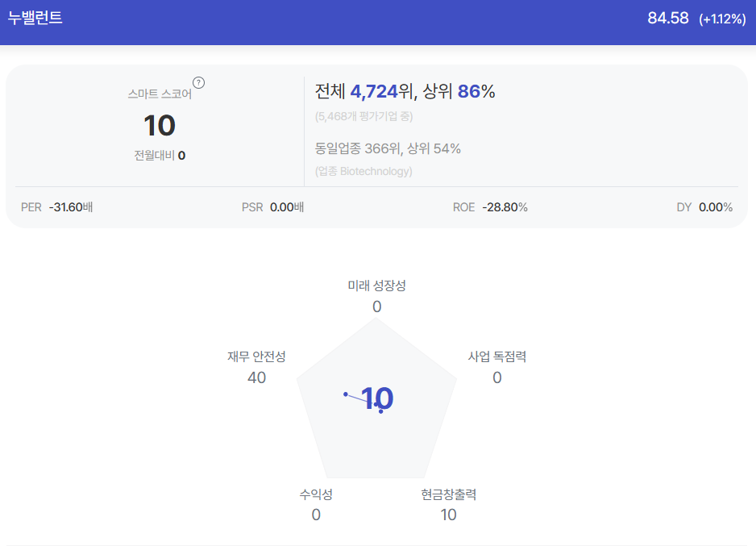
Task: Select the 현금창출력 radar axis label
Action: coord(448,494)
